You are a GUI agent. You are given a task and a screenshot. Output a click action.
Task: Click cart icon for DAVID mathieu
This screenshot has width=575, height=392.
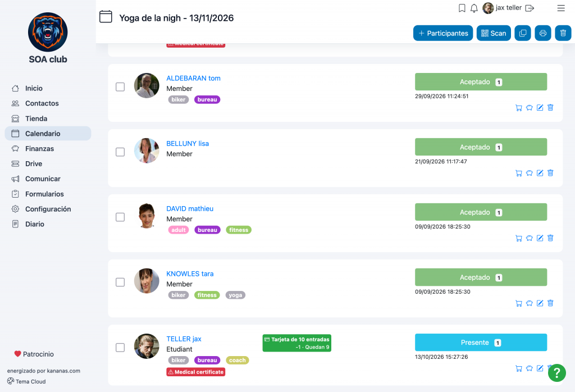click(518, 238)
